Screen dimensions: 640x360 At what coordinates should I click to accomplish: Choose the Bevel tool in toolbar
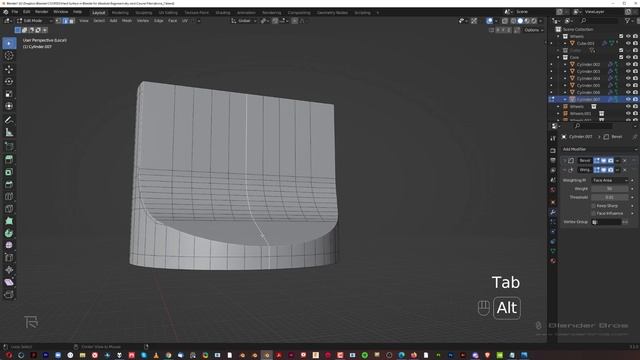(9, 184)
